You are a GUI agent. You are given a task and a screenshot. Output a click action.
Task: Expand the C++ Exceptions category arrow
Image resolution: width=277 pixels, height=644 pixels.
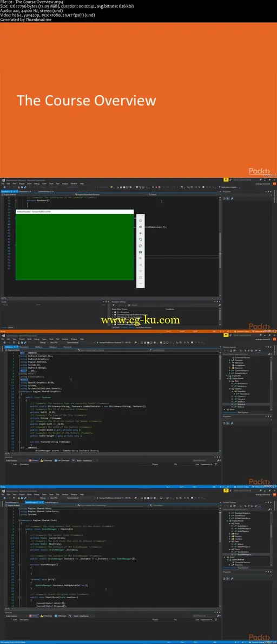point(114,312)
